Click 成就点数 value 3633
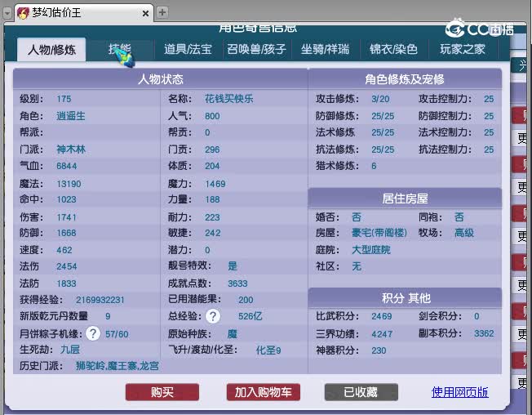Image resolution: width=532 pixels, height=415 pixels. [x=237, y=283]
